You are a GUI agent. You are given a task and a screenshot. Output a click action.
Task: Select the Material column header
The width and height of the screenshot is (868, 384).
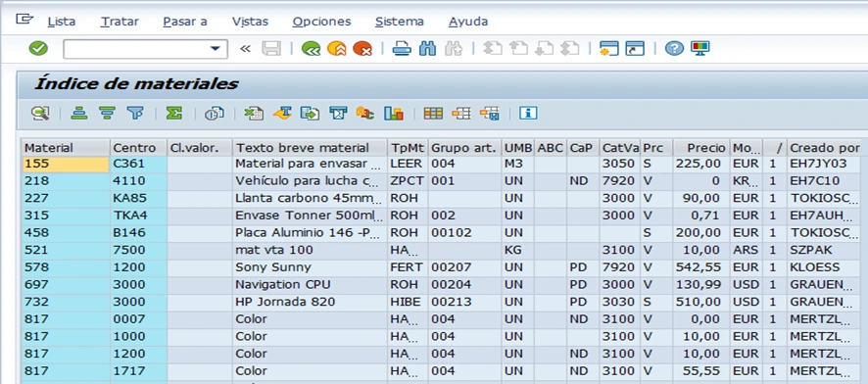[x=66, y=148]
